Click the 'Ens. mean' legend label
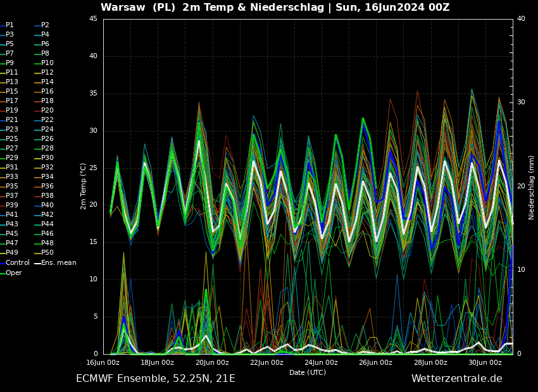This screenshot has height=392, width=538. 59,263
